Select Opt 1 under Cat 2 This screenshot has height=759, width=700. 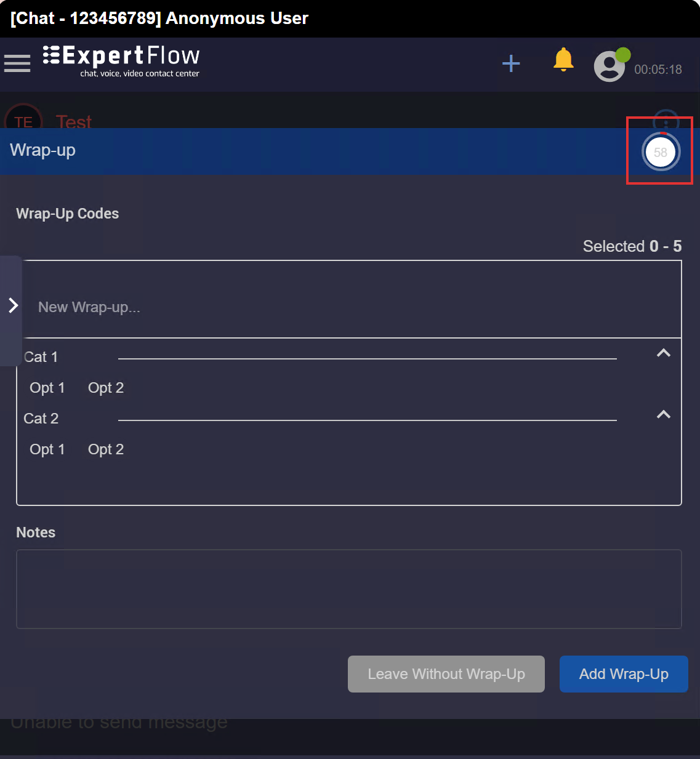coord(47,449)
